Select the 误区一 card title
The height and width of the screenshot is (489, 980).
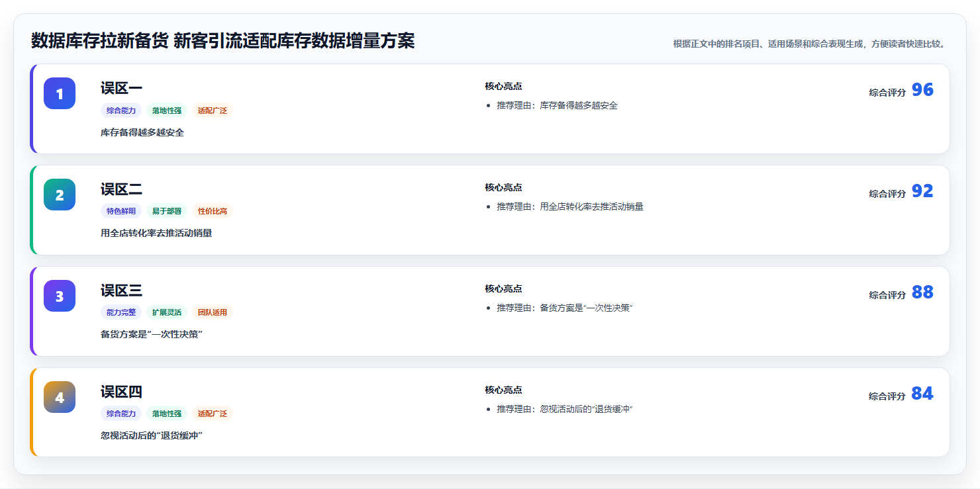point(121,88)
